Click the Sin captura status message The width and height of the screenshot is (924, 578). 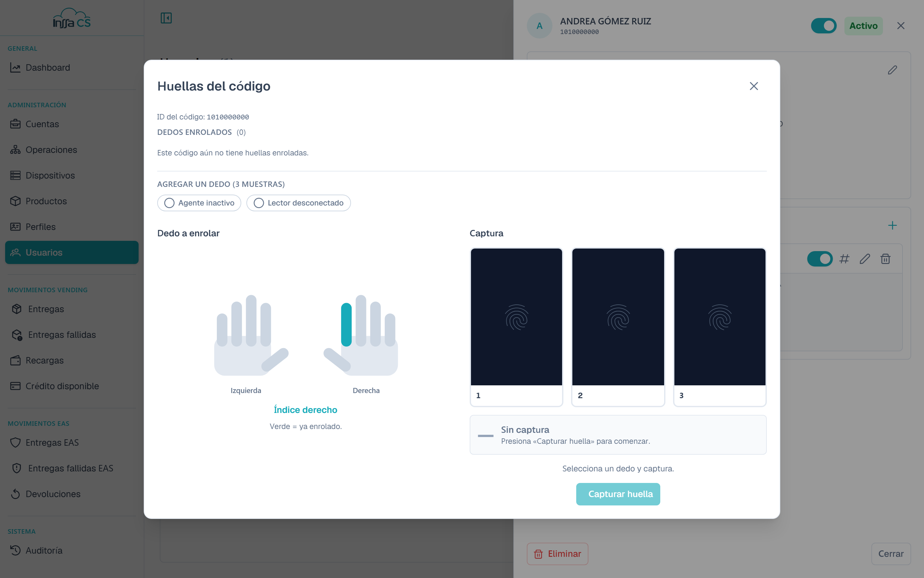tap(618, 435)
